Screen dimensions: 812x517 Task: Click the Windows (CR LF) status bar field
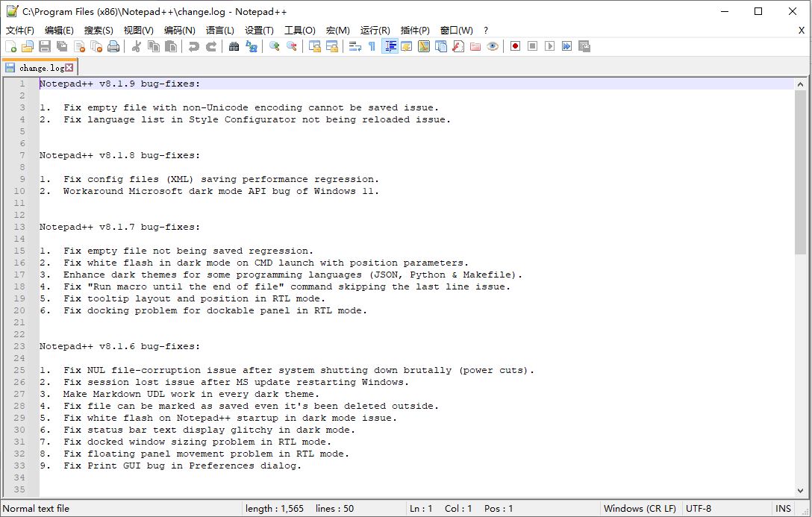[640, 509]
